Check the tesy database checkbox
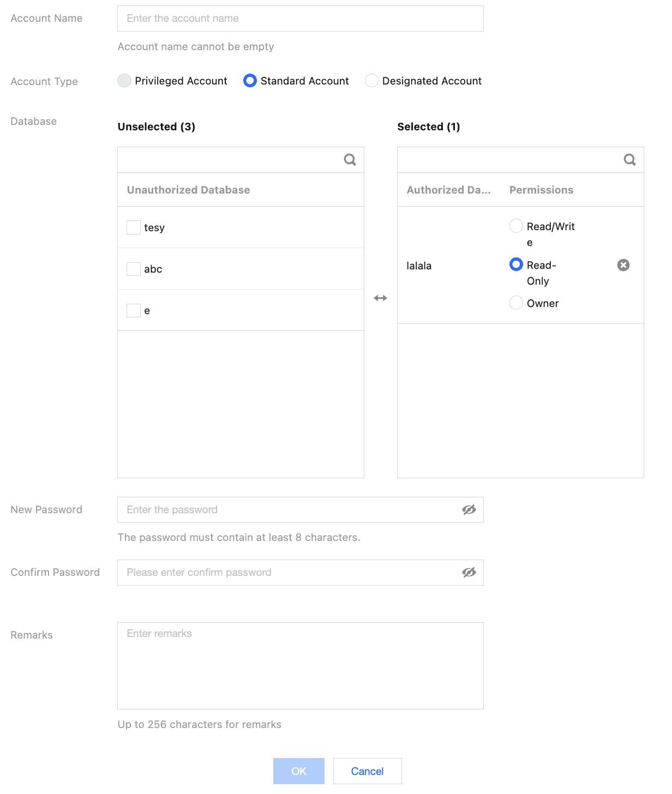 pos(134,227)
